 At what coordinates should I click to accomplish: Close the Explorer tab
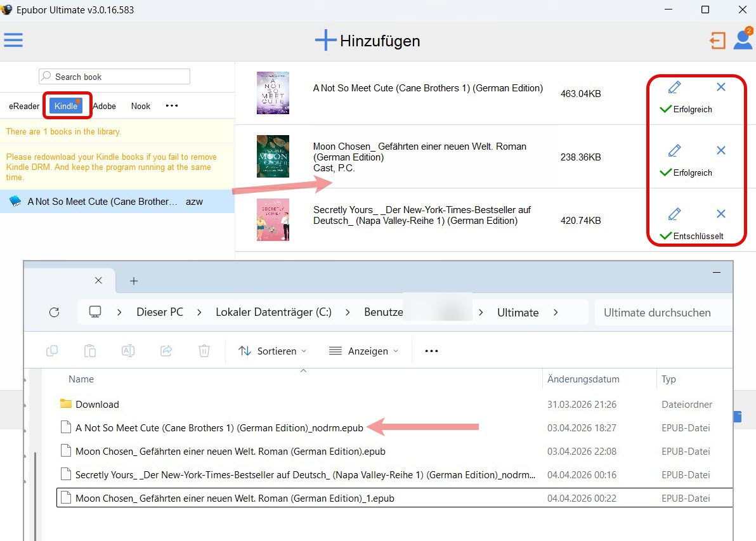click(x=98, y=280)
